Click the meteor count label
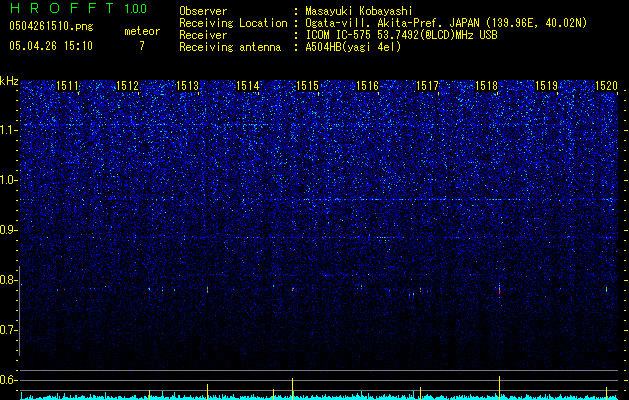 click(142, 31)
